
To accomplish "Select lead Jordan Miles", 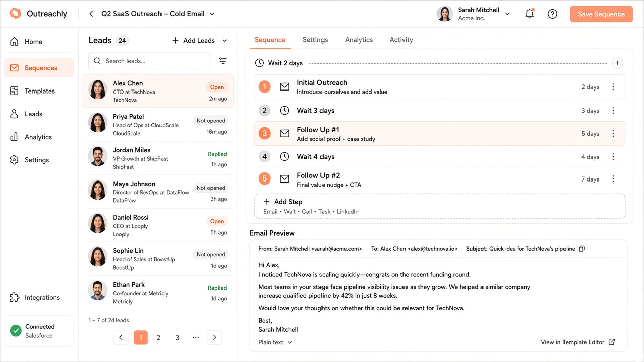I will [x=158, y=158].
